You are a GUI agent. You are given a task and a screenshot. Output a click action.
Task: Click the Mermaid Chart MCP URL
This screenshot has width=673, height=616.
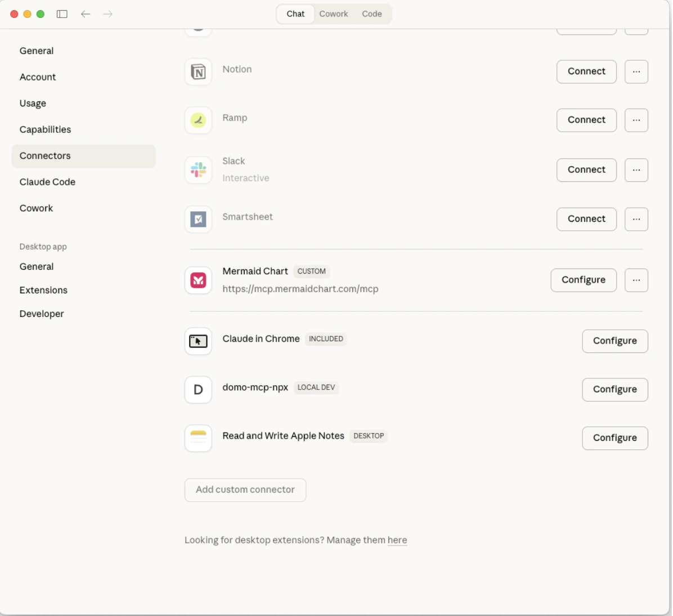[300, 289]
